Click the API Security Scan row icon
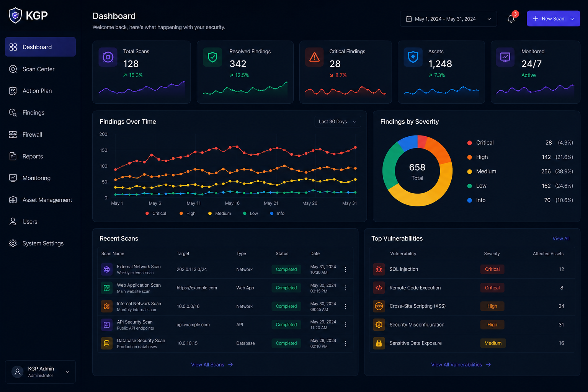The height and width of the screenshot is (392, 588). click(107, 325)
